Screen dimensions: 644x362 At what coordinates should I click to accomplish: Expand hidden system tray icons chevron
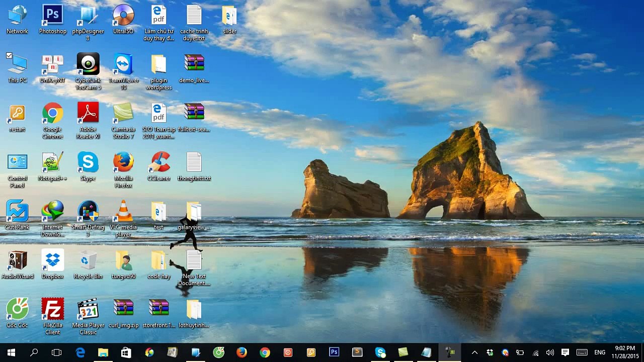474,352
